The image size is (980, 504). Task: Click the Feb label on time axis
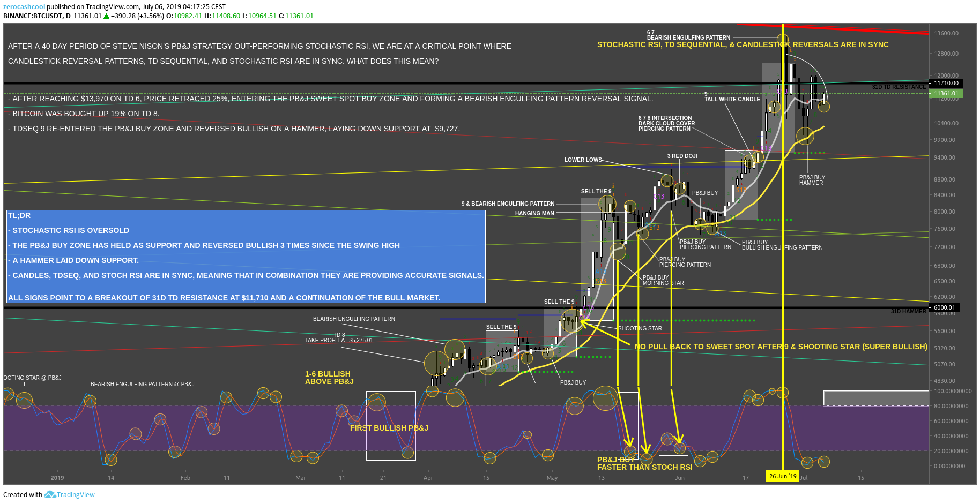pos(185,478)
